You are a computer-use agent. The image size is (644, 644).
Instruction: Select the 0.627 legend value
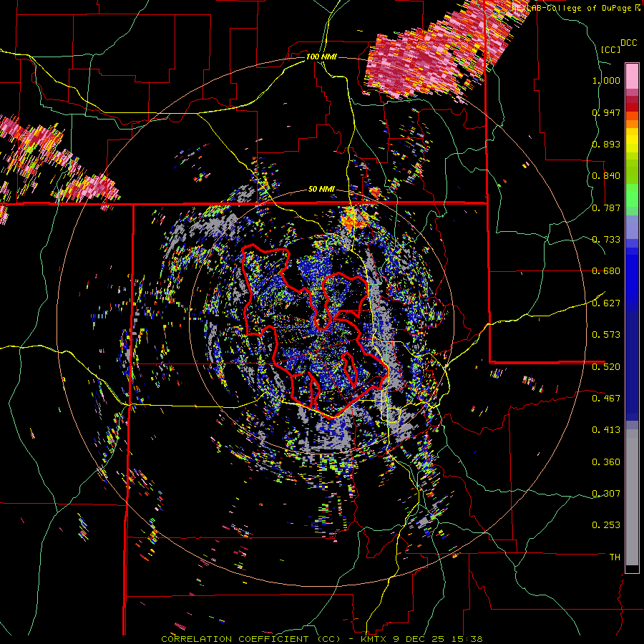(x=606, y=303)
